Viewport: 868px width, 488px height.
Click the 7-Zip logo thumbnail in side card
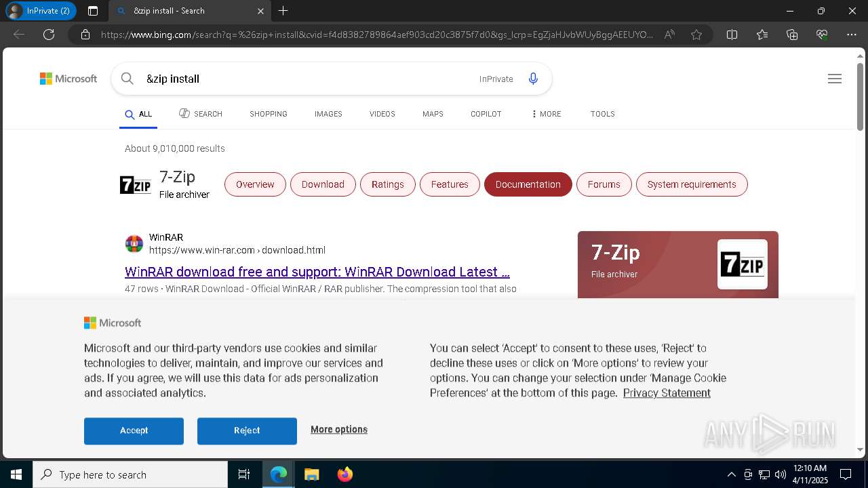[x=743, y=264]
